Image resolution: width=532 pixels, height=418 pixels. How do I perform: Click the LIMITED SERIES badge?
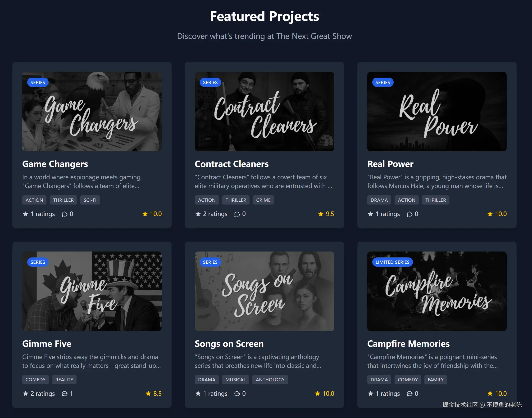392,262
